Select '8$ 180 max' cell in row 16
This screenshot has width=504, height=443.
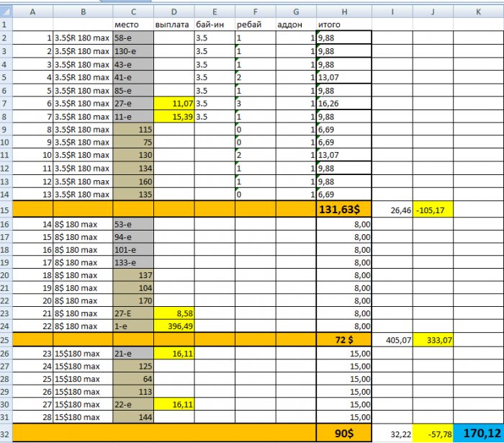pos(83,224)
